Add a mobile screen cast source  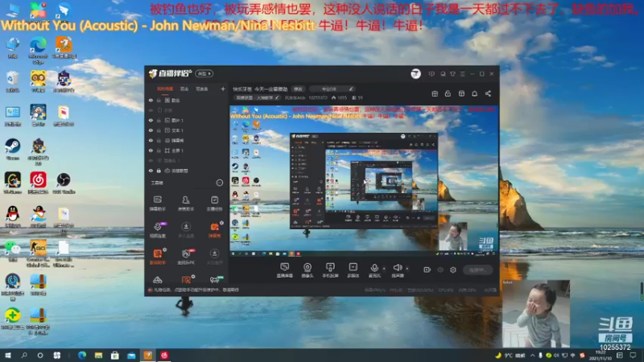point(330,270)
